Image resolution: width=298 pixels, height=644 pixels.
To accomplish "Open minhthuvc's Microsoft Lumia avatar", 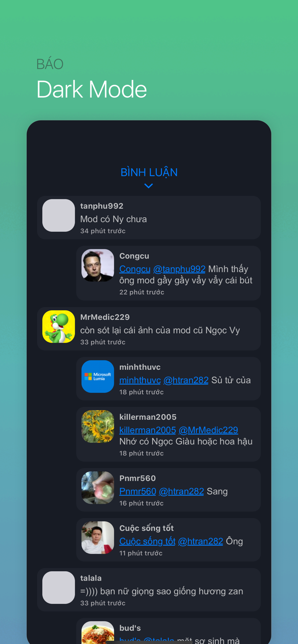I will (x=98, y=376).
